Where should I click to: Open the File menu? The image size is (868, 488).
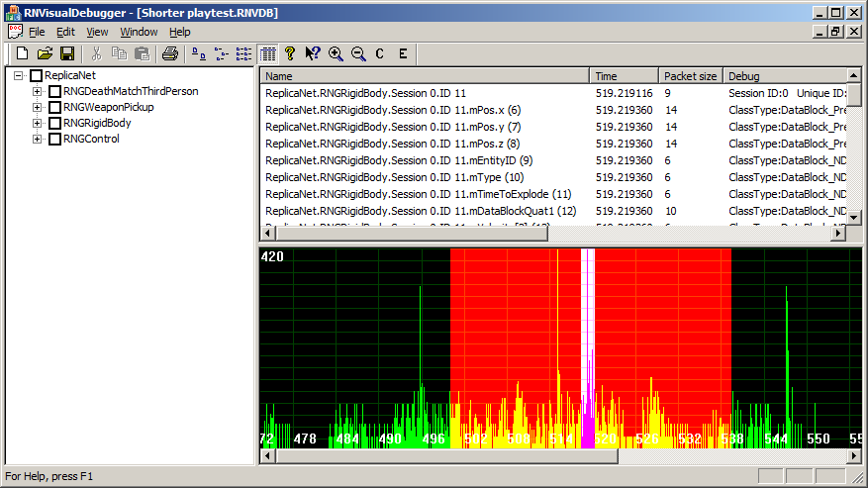pos(37,32)
